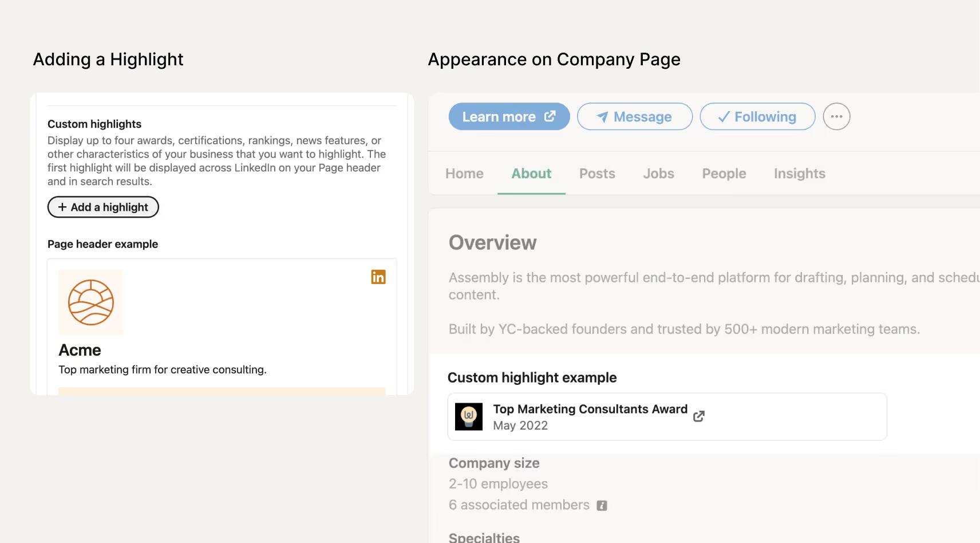Select the lightbulb award thumbnail
The image size is (980, 543).
coord(469,416)
